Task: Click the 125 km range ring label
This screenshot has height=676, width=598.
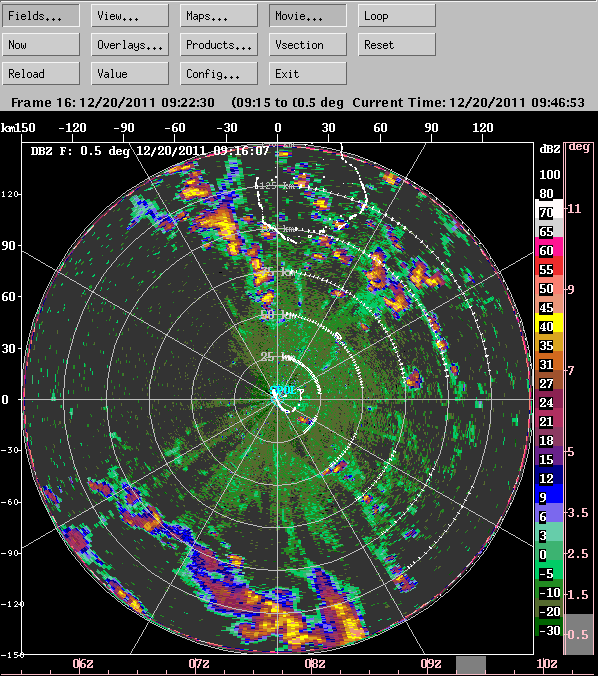Action: pos(278,185)
